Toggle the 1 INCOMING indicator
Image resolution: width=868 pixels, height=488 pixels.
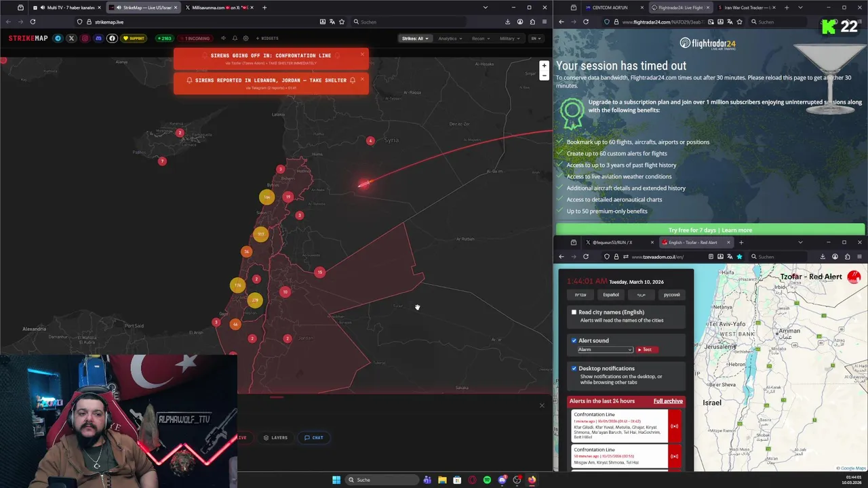(197, 38)
